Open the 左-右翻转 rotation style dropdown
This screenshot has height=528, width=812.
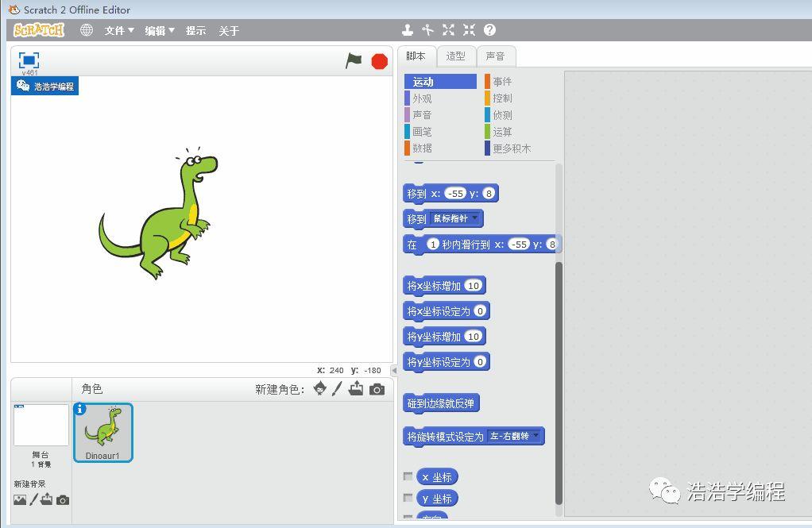point(536,436)
